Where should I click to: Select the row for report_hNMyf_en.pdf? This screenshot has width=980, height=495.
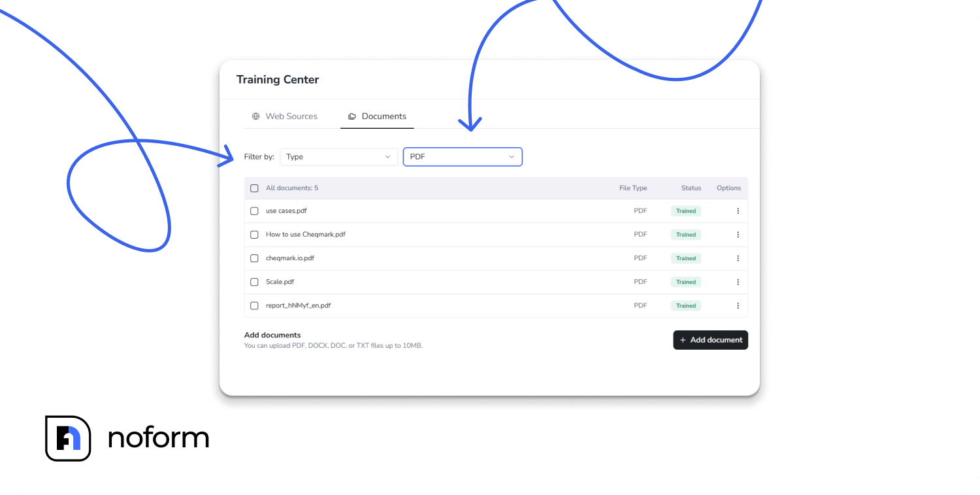[457, 305]
